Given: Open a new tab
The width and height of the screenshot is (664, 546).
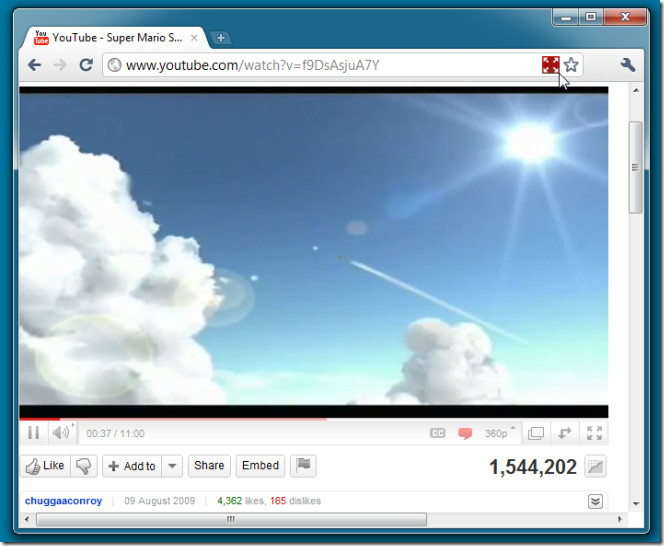Looking at the screenshot, I should (x=221, y=38).
